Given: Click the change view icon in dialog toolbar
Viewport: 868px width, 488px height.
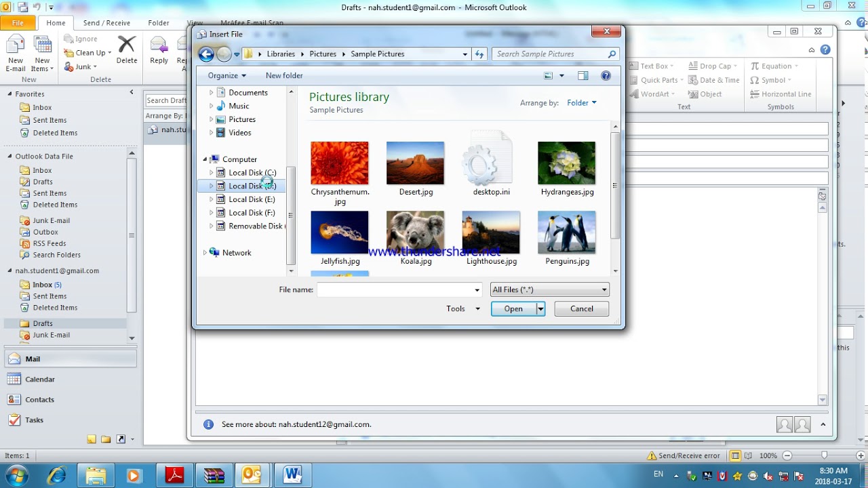Looking at the screenshot, I should (549, 76).
